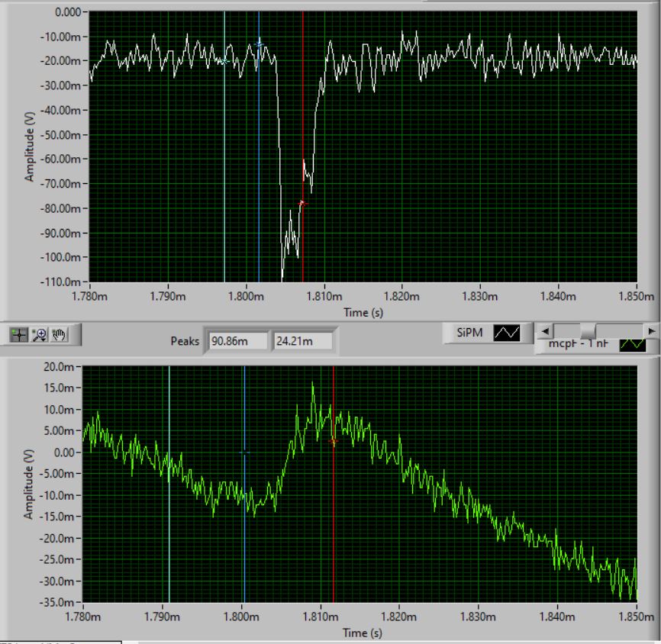This screenshot has width=661, height=644.
Task: Select the crosshair cursor movement tool
Action: [19, 334]
